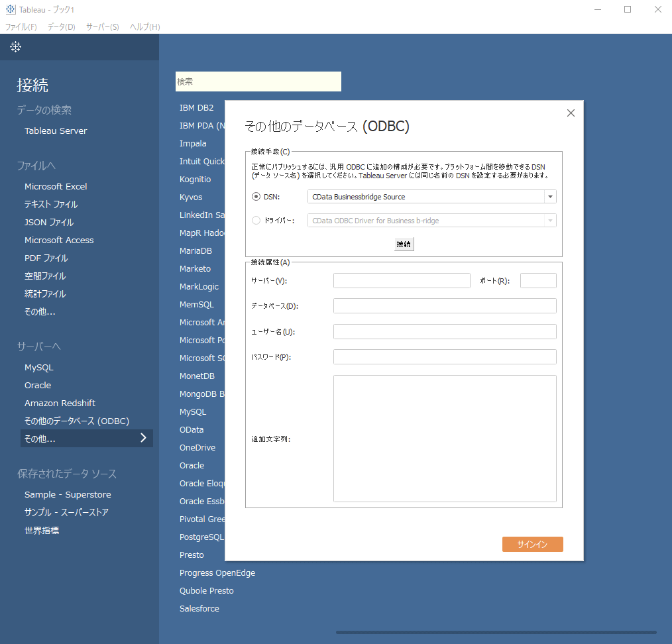The image size is (672, 644).
Task: Select Microsoft Access connector
Action: [59, 240]
